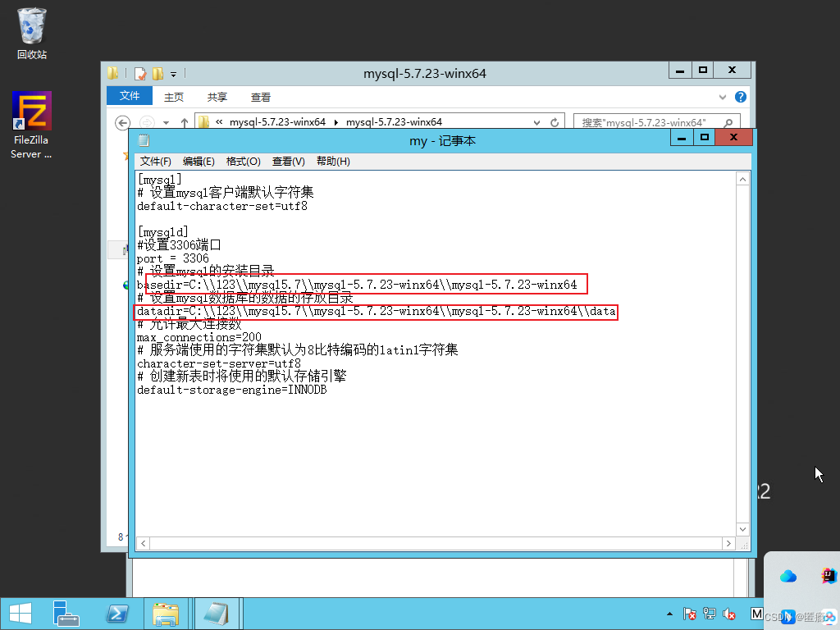Screen dimensions: 840x630
Task: Click the Back navigation button in Explorer
Action: (x=122, y=121)
